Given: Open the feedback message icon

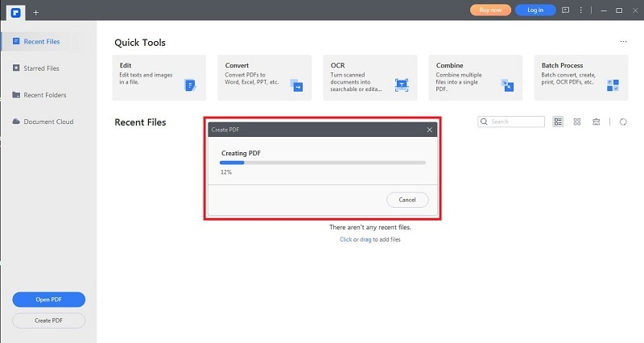Looking at the screenshot, I should pyautogui.click(x=566, y=10).
